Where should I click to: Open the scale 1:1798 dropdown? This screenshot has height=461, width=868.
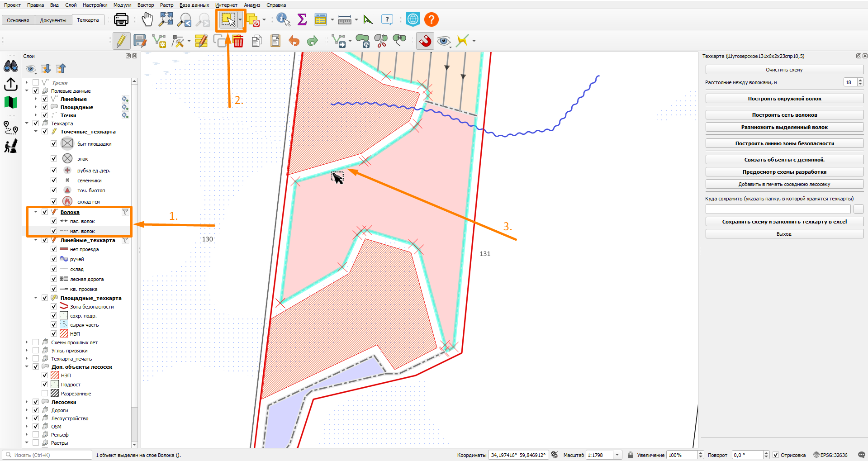click(x=617, y=455)
